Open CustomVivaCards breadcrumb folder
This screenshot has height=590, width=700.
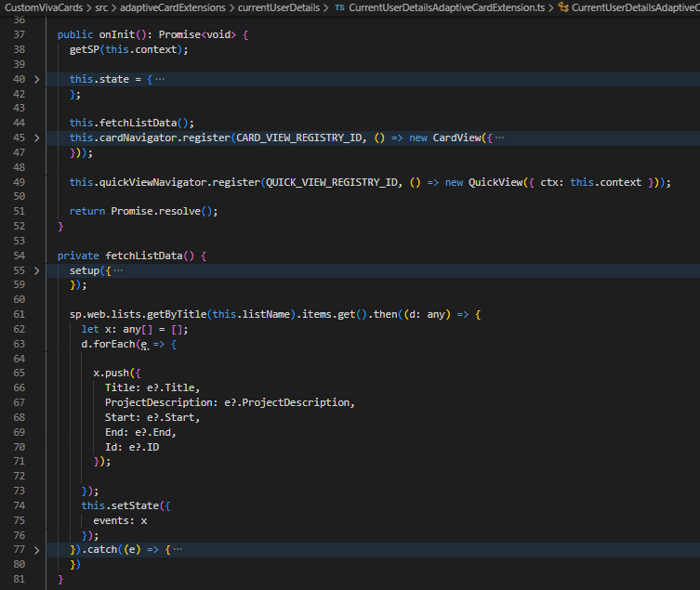tap(42, 7)
